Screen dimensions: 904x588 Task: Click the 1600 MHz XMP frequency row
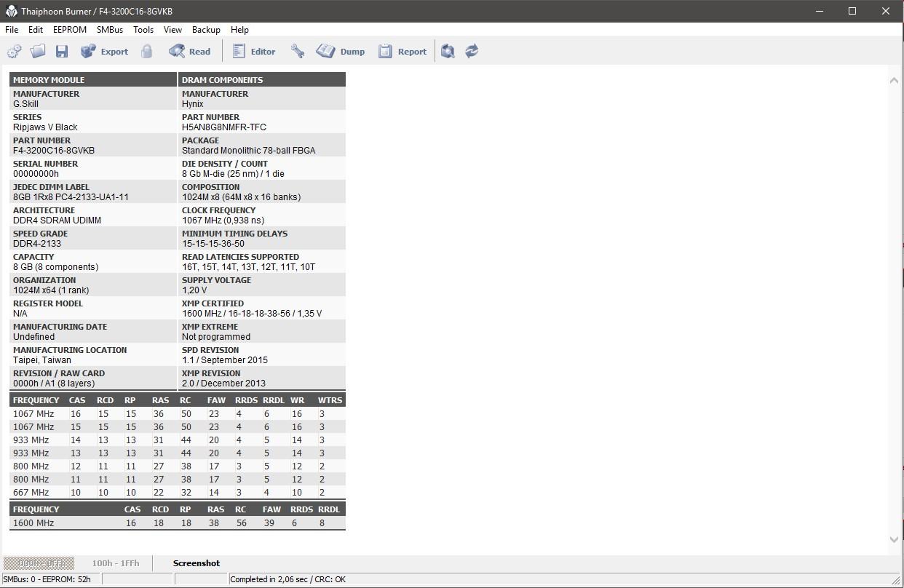point(177,523)
